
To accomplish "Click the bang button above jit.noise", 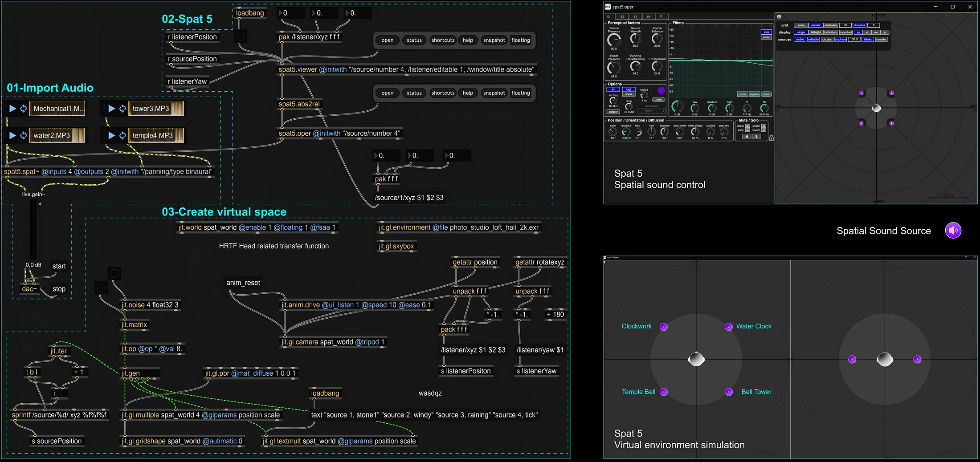I will [x=114, y=273].
